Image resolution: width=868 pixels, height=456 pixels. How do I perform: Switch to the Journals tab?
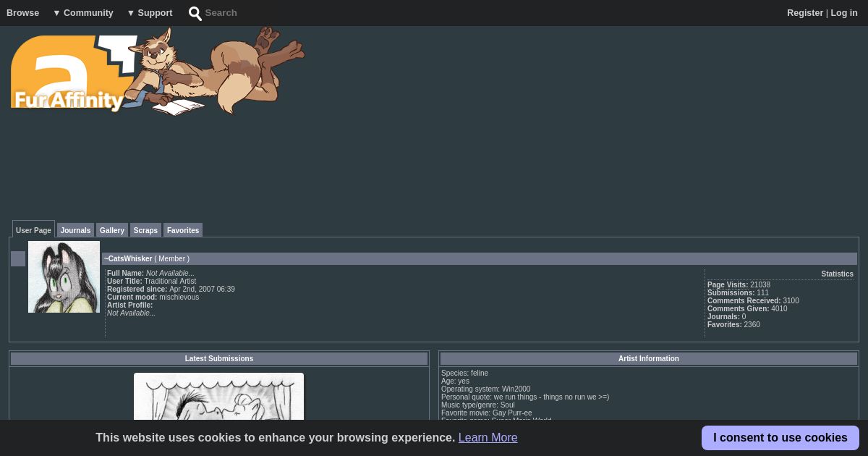(x=75, y=230)
